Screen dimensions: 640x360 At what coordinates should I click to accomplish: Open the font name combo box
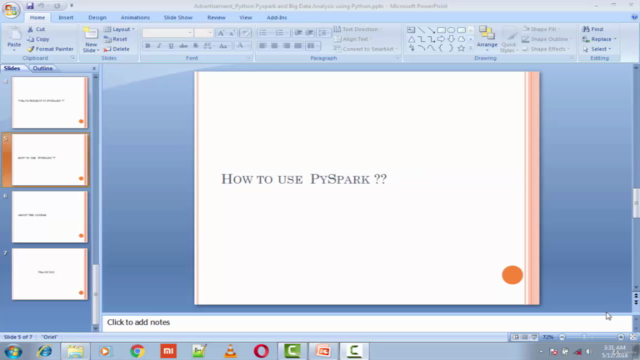[167, 33]
